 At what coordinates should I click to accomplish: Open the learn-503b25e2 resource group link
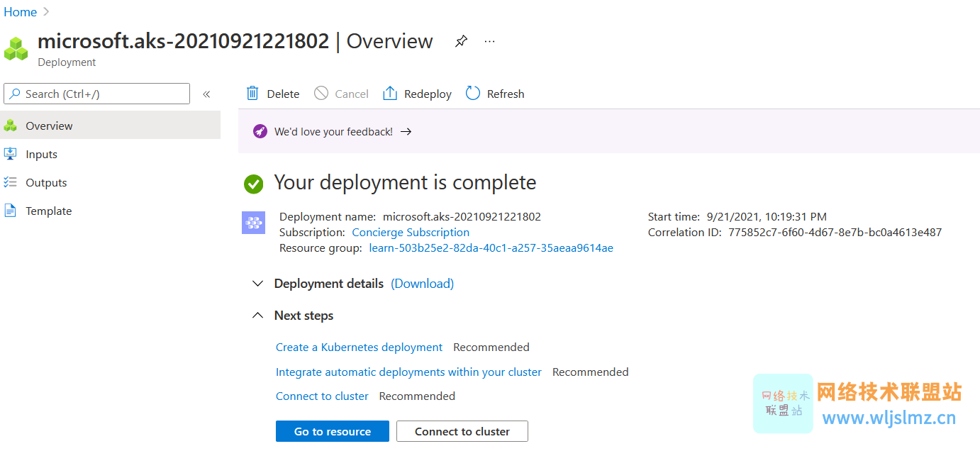click(491, 248)
